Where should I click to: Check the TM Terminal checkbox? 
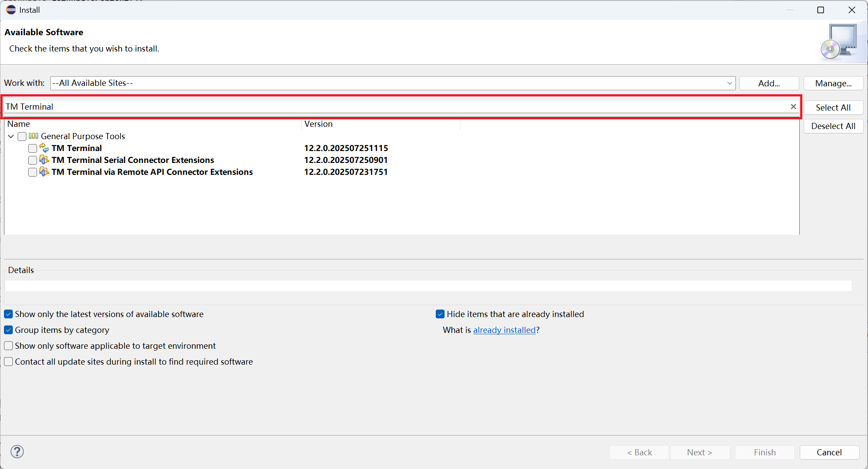click(x=33, y=148)
